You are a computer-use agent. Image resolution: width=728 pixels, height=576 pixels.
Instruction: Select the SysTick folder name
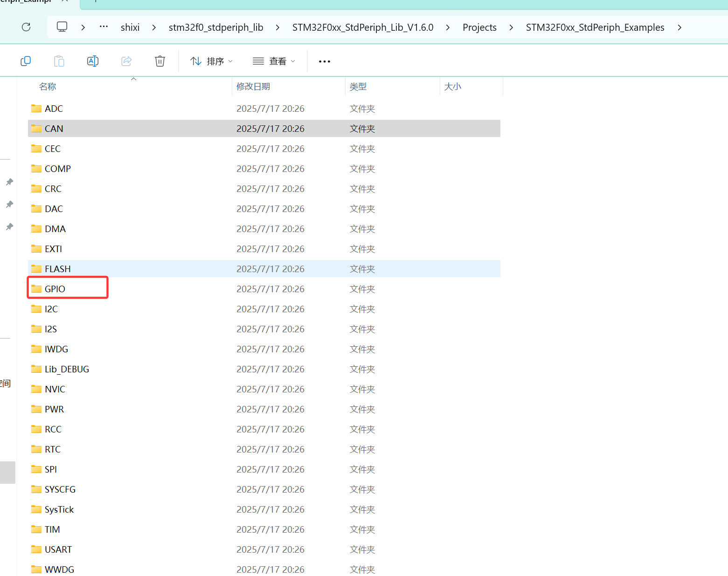tap(59, 509)
